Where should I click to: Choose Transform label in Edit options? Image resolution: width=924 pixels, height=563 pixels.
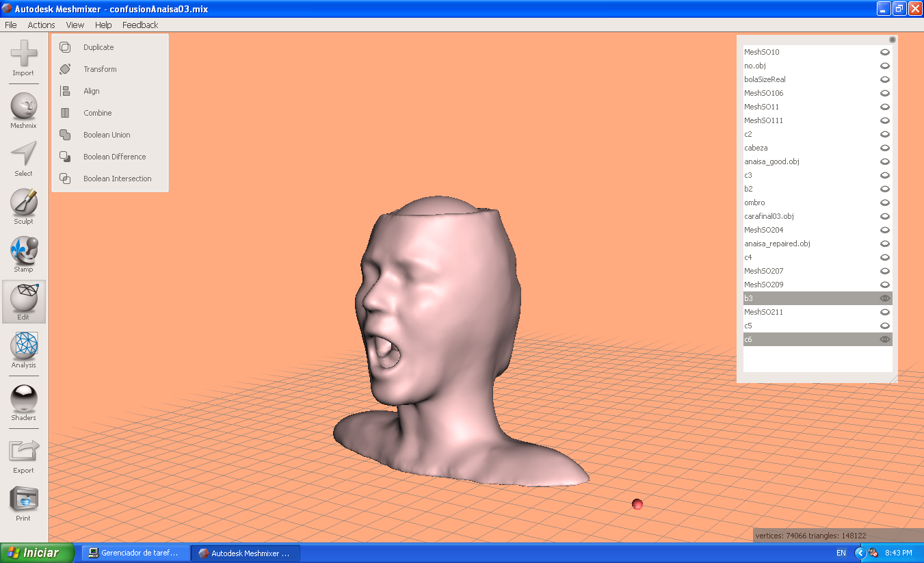pos(100,69)
